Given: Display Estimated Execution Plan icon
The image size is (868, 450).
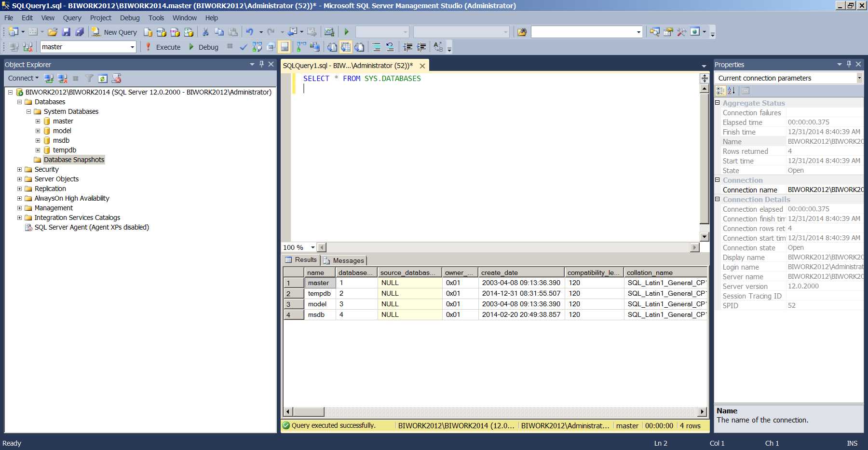Looking at the screenshot, I should point(257,47).
